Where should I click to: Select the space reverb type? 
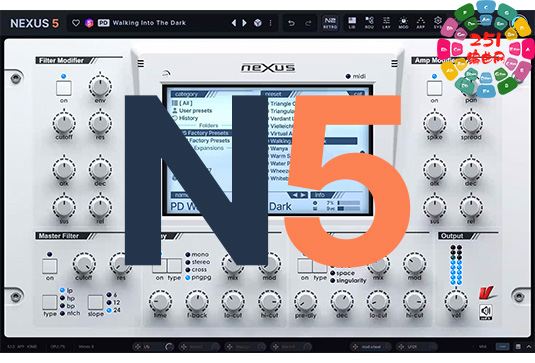[x=342, y=273]
